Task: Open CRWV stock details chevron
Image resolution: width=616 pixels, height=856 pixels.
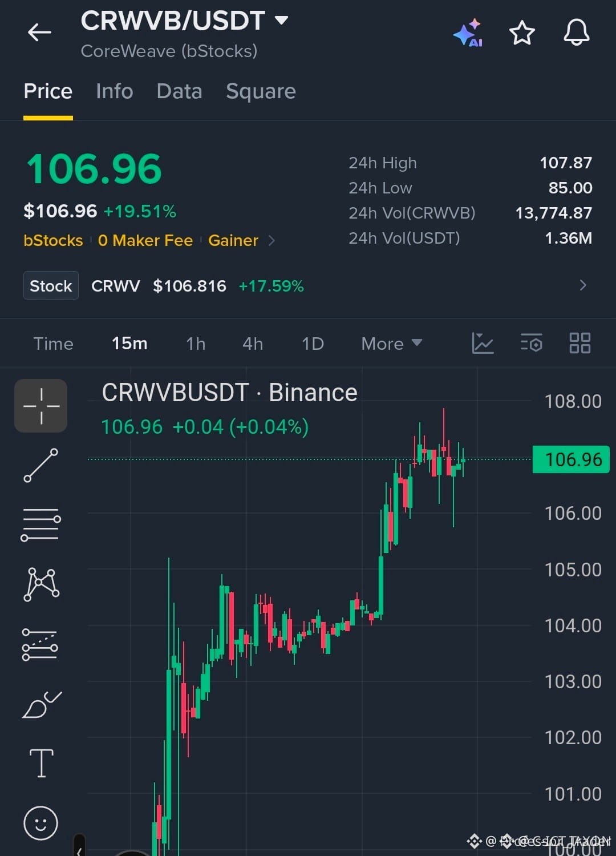Action: coord(582,285)
